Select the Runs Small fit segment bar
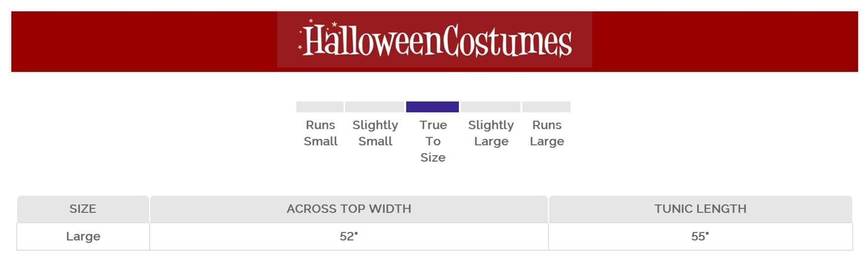The image size is (868, 267). [x=320, y=107]
